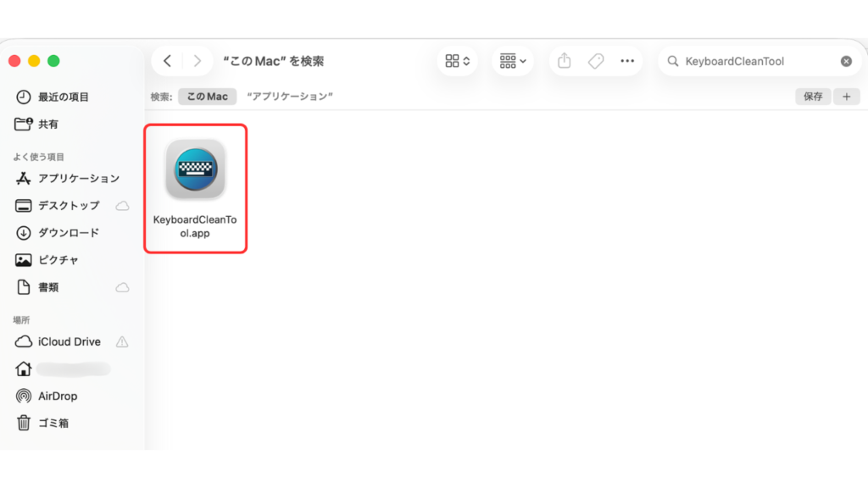Open AirDrop from the sidebar
Image resolution: width=868 pixels, height=488 pixels.
click(x=58, y=396)
